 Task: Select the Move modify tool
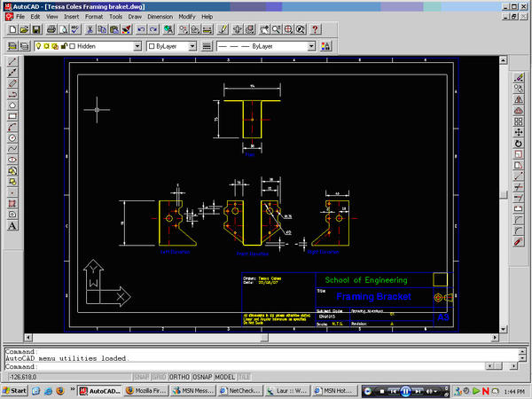point(518,132)
